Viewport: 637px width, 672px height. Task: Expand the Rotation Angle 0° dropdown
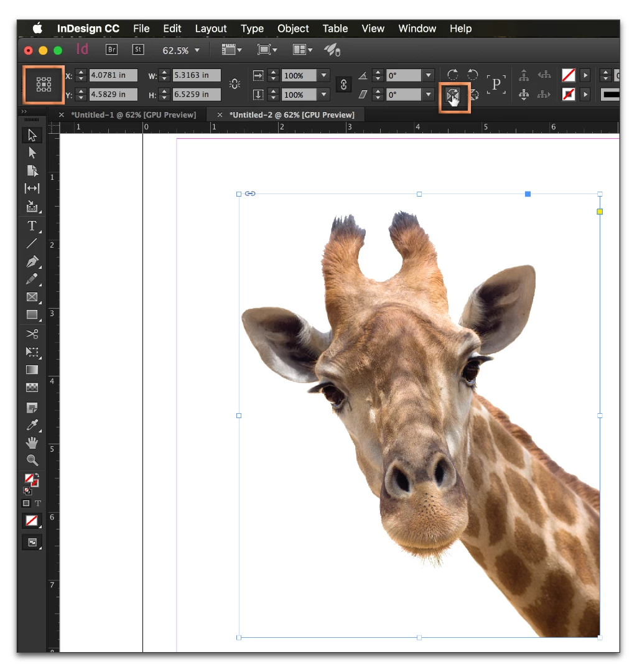(429, 75)
